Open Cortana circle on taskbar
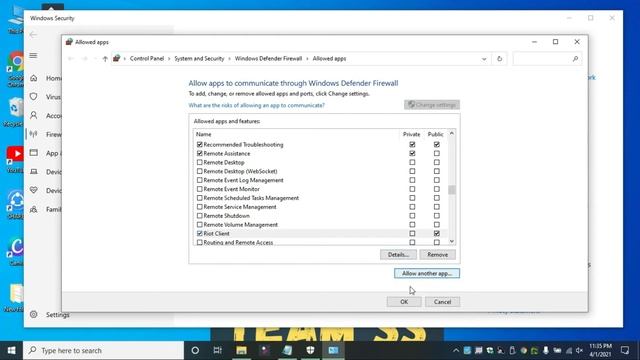This screenshot has height=360, width=640. [x=195, y=350]
